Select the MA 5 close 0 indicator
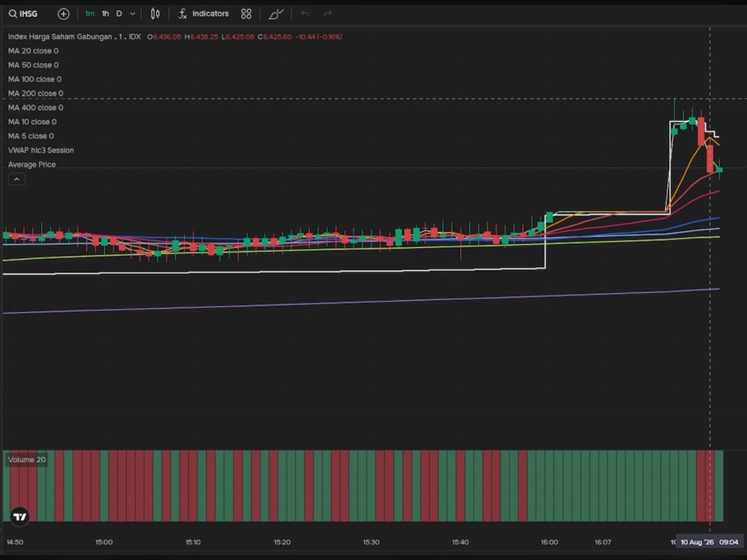 [31, 136]
